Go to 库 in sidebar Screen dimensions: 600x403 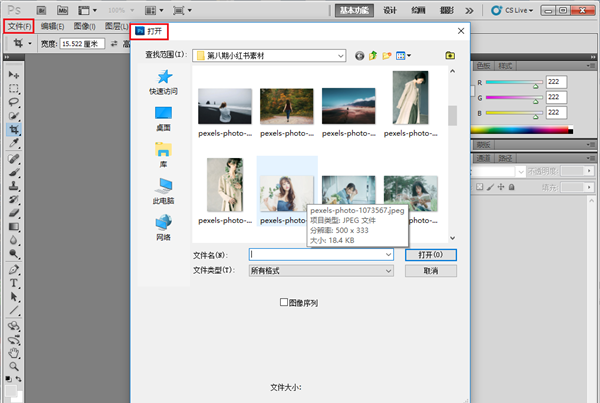[163, 155]
